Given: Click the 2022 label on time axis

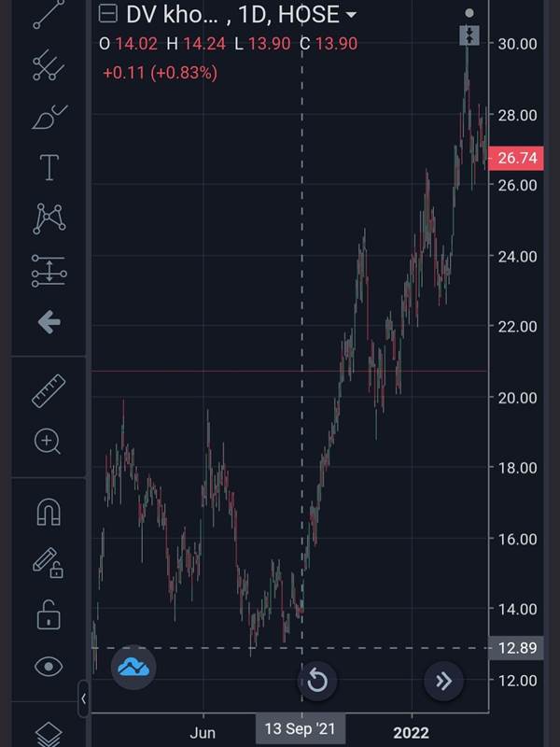Looking at the screenshot, I should coord(411,733).
